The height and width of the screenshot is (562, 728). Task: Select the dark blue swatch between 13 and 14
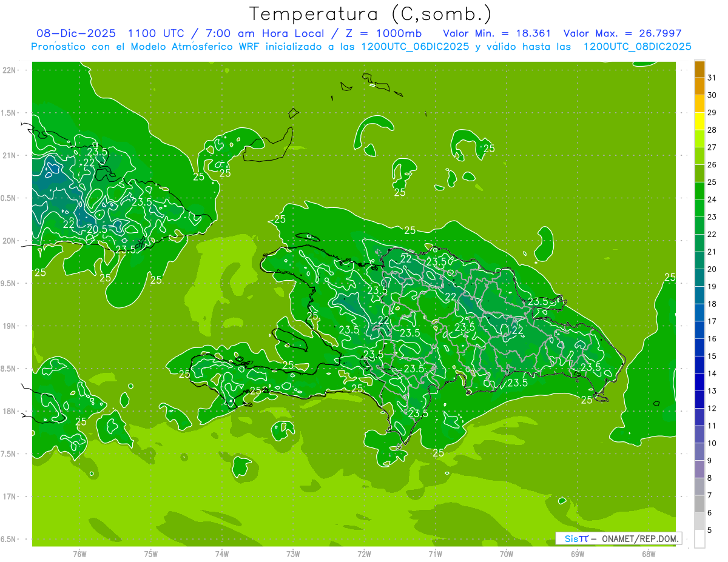[x=699, y=383]
